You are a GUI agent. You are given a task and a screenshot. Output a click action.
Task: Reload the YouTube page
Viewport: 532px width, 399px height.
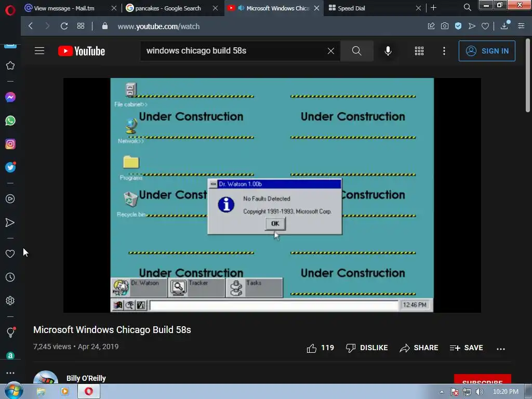[64, 26]
